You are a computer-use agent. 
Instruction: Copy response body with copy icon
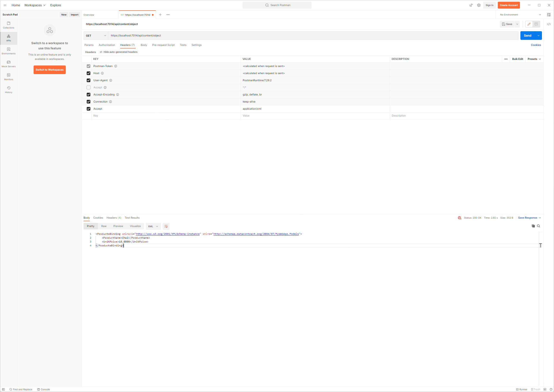(533, 226)
